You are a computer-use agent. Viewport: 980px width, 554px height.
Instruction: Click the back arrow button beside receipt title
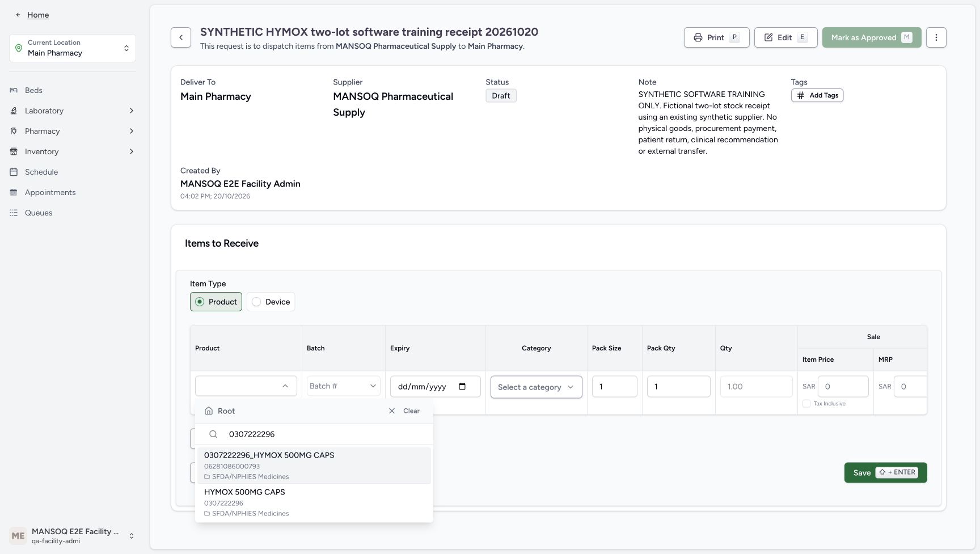(181, 37)
